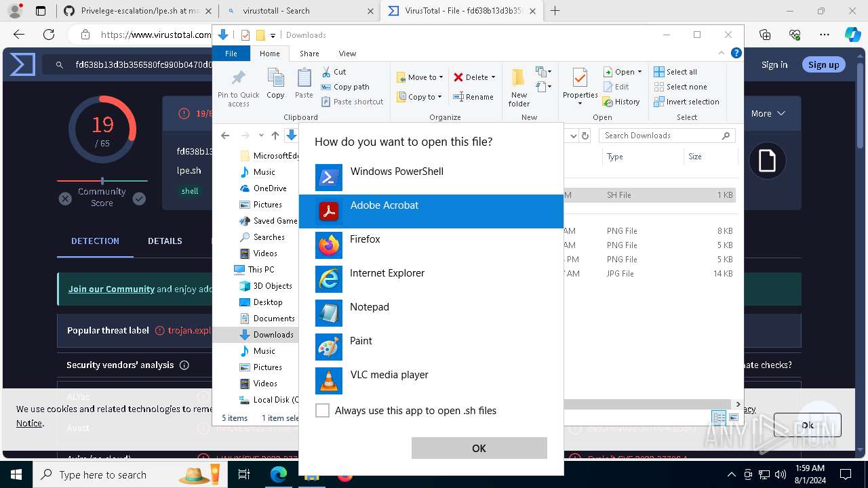
Task: Open the DETAILS tab on VirusTotal
Action: 165,241
